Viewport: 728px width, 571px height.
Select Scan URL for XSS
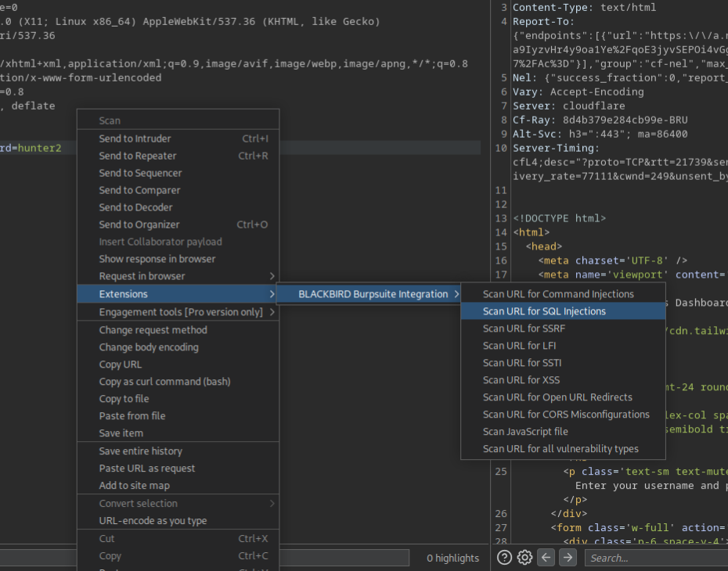521,380
